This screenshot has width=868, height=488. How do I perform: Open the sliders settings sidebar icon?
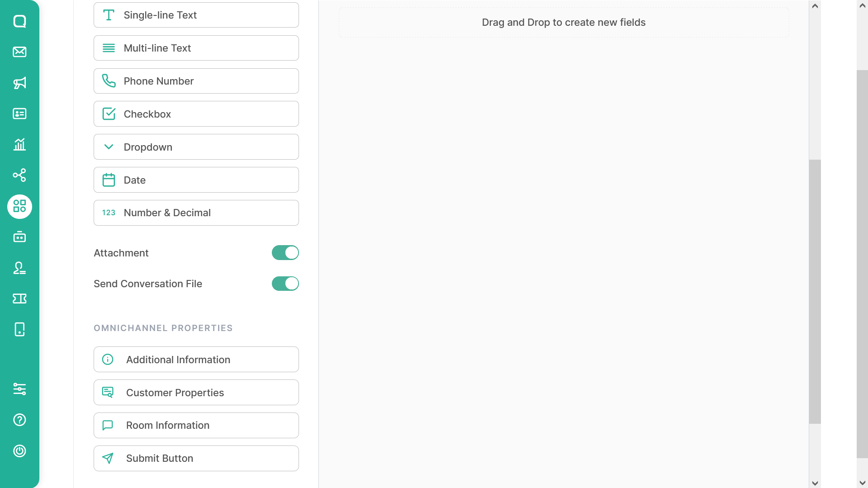19,389
